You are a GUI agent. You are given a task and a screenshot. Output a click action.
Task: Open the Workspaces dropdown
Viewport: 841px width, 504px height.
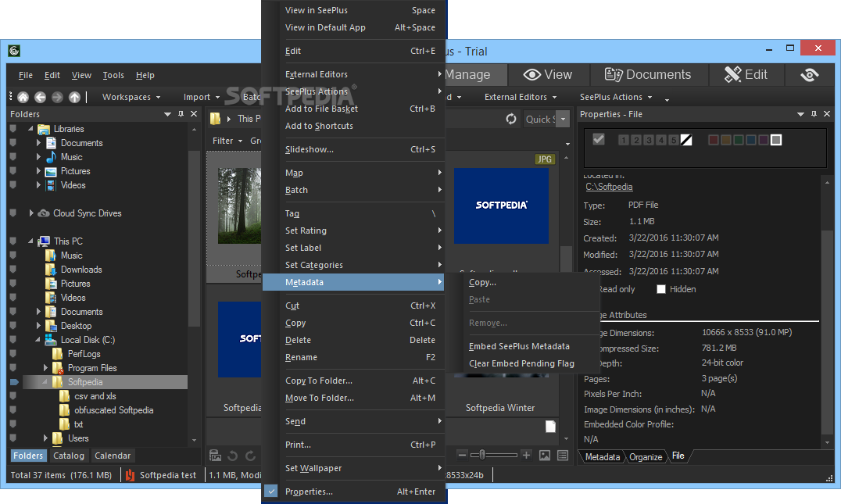(x=131, y=97)
